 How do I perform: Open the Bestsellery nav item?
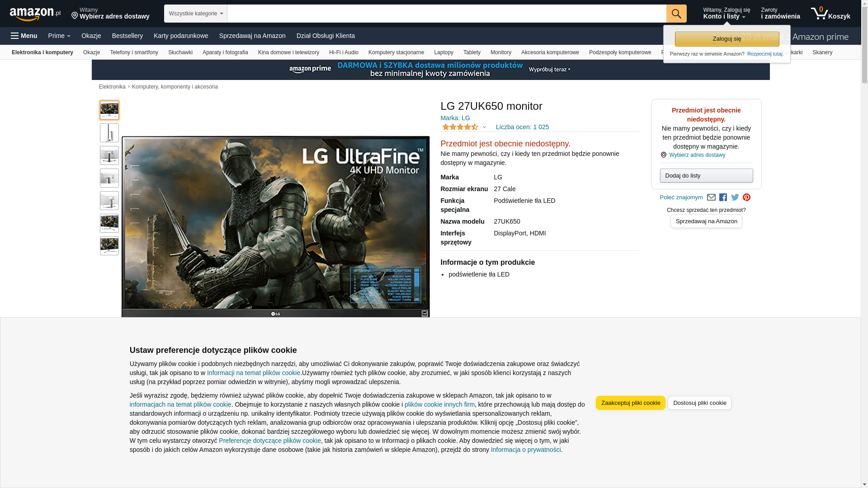[127, 36]
